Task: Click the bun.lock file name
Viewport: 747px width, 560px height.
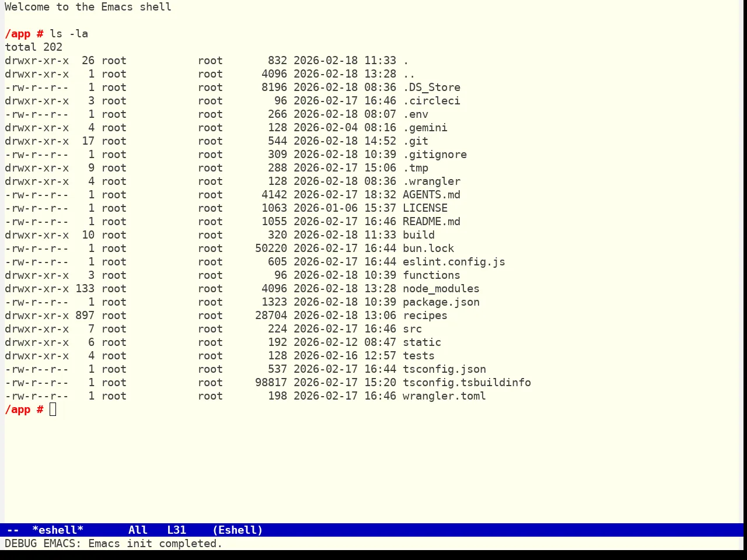Action: [428, 249]
